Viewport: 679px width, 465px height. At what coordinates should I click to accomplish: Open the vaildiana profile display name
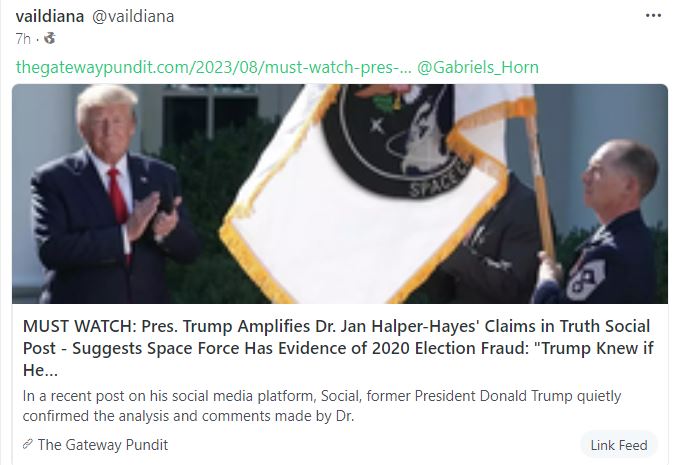[x=50, y=16]
